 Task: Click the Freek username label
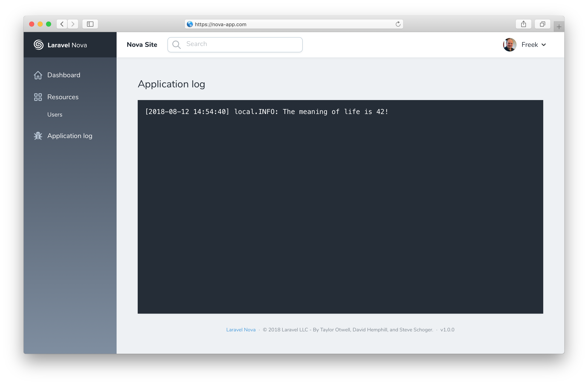pyautogui.click(x=530, y=45)
